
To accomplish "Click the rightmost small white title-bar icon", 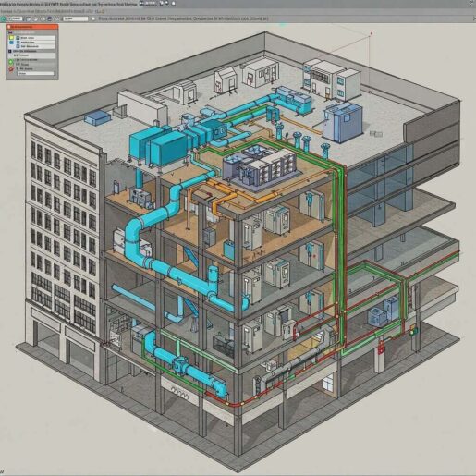I will (174, 4).
